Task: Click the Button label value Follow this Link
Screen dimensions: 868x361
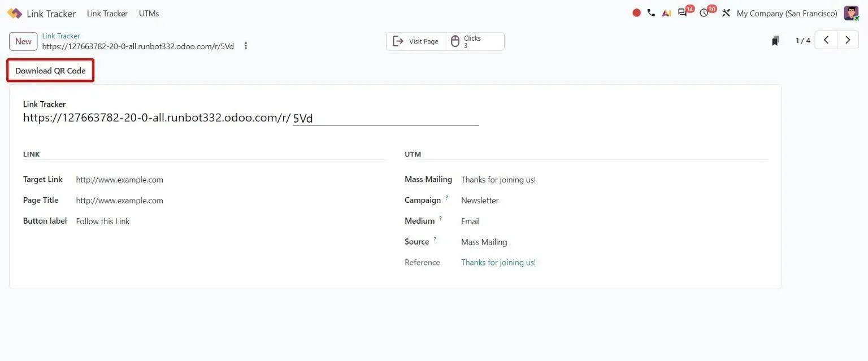Action: click(103, 221)
